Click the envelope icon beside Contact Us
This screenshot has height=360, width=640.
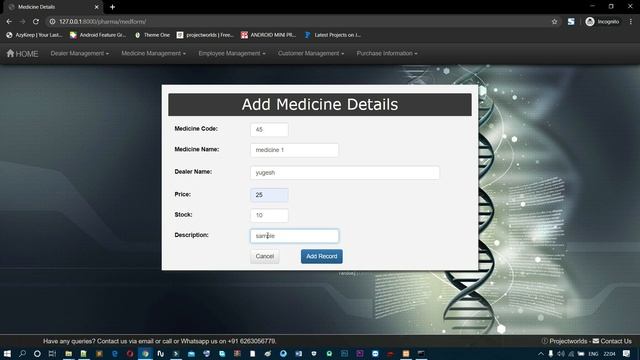[596, 341]
